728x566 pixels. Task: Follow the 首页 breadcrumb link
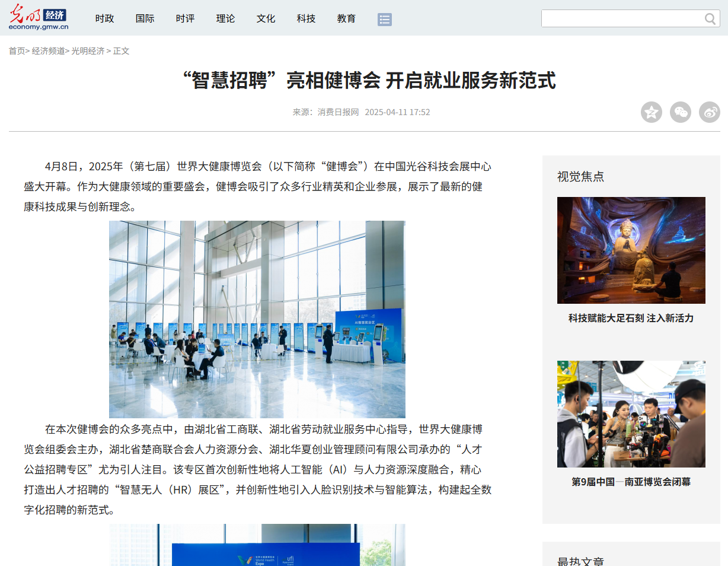click(17, 51)
